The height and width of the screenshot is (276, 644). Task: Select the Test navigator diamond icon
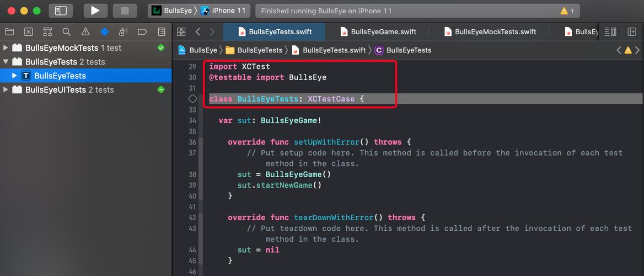click(104, 31)
